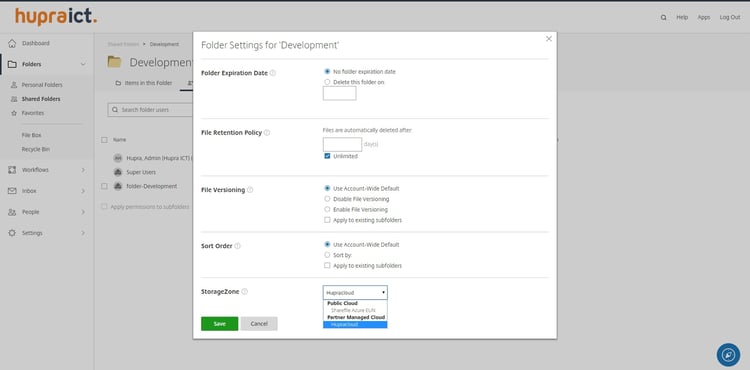Check Apply permissions to subfolders
750x370 pixels.
click(104, 207)
